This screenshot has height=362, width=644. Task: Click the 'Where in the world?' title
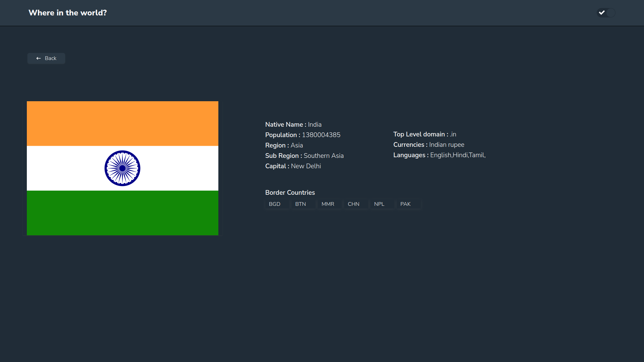click(x=68, y=13)
